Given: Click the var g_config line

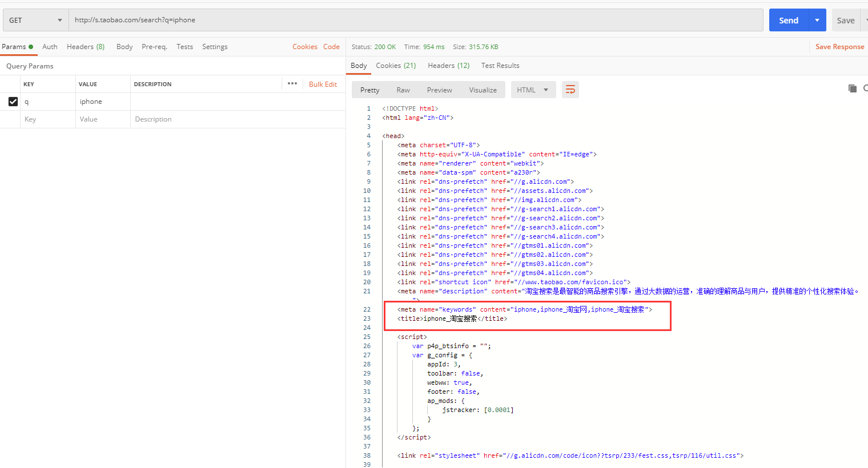Looking at the screenshot, I should (443, 355).
